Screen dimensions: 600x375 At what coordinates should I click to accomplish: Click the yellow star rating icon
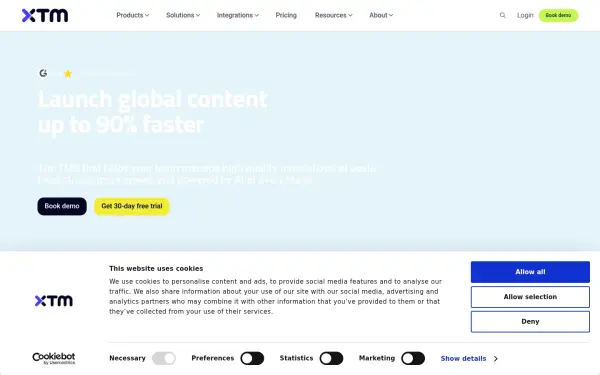click(x=68, y=73)
